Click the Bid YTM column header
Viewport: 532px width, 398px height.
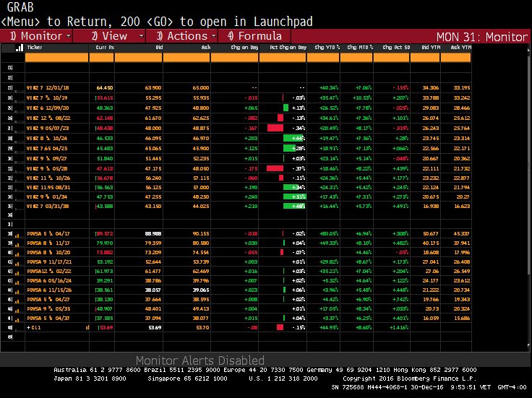(x=426, y=48)
